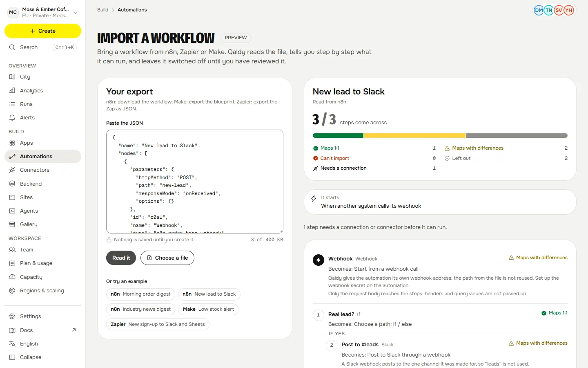Click the It starts trigger card

coord(440,202)
